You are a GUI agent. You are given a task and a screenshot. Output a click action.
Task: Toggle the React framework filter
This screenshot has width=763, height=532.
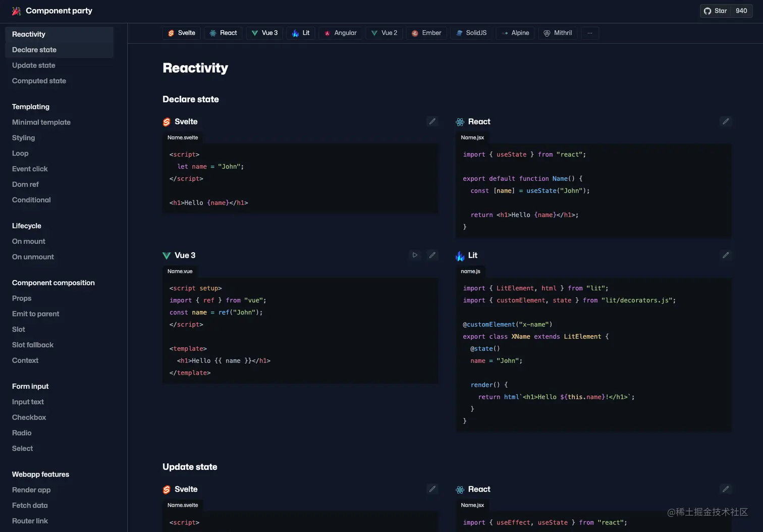224,33
